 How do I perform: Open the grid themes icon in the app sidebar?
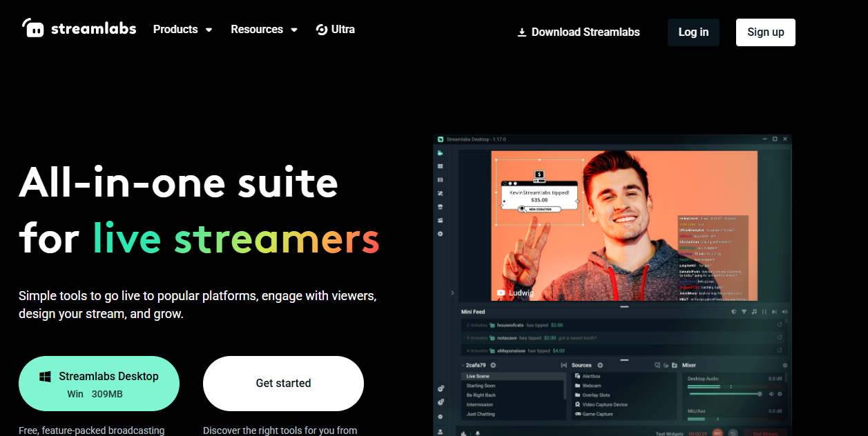coord(440,166)
